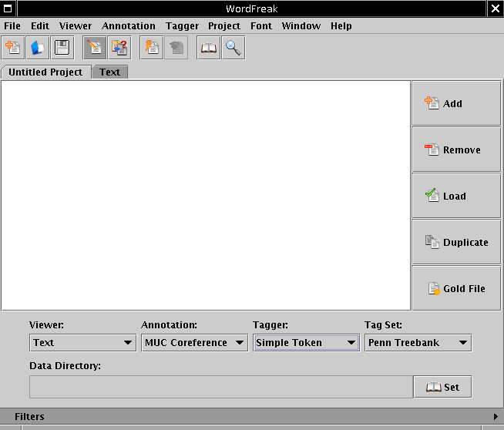Click the Set button for data directory
This screenshot has height=430, width=504.
pos(442,387)
